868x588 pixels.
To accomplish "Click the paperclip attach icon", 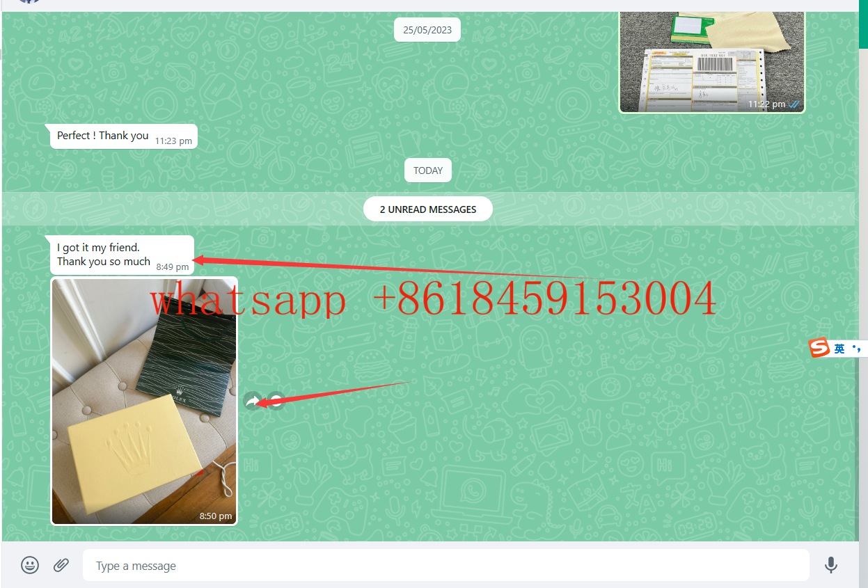I will click(61, 565).
